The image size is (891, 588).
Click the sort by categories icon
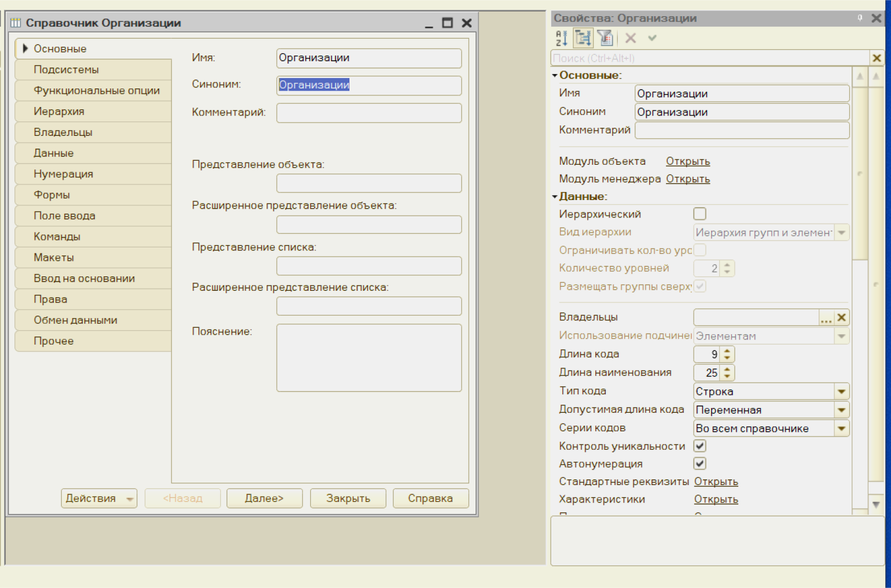[583, 38]
